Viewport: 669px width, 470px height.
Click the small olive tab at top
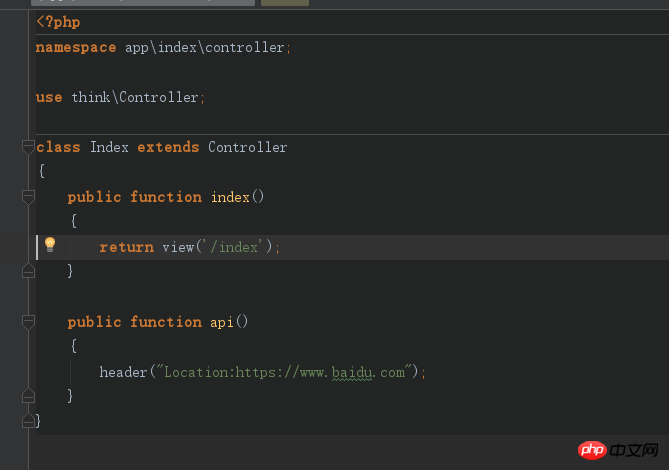tap(285, 3)
